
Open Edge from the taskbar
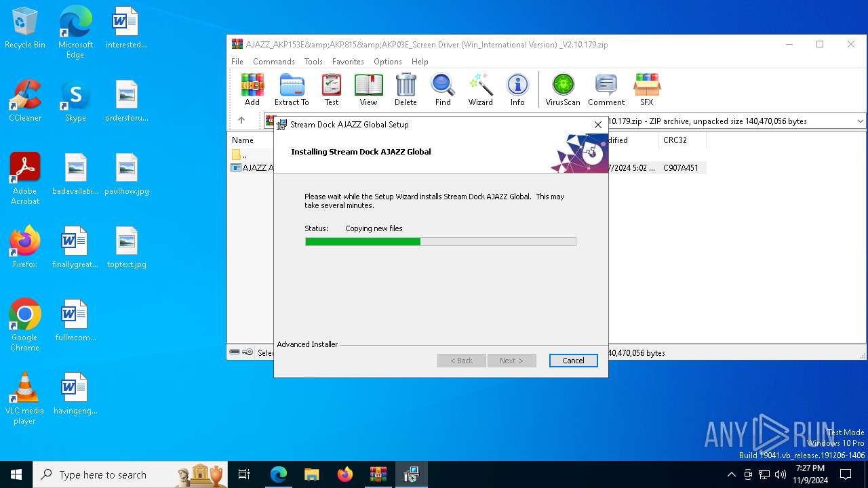click(279, 474)
